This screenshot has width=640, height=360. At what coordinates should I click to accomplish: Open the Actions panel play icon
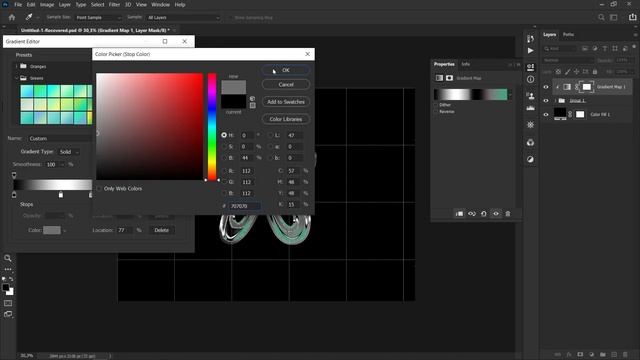point(530,51)
